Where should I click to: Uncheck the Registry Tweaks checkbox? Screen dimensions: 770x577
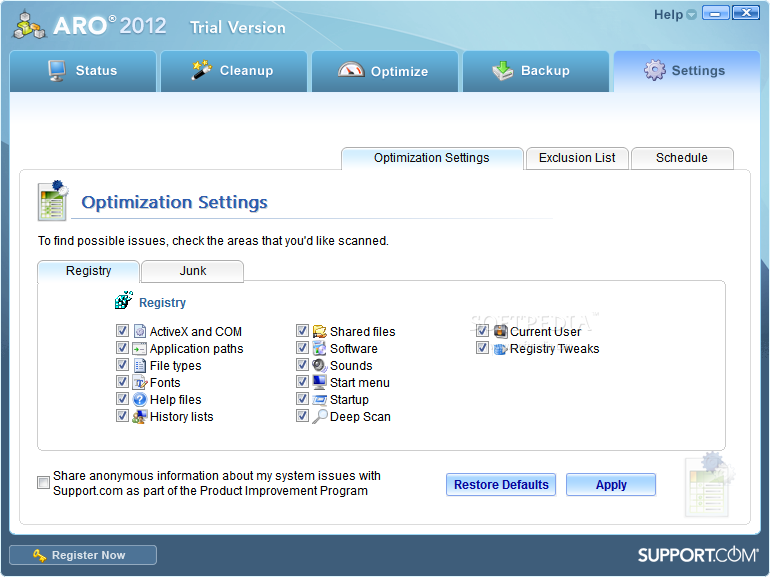point(482,348)
